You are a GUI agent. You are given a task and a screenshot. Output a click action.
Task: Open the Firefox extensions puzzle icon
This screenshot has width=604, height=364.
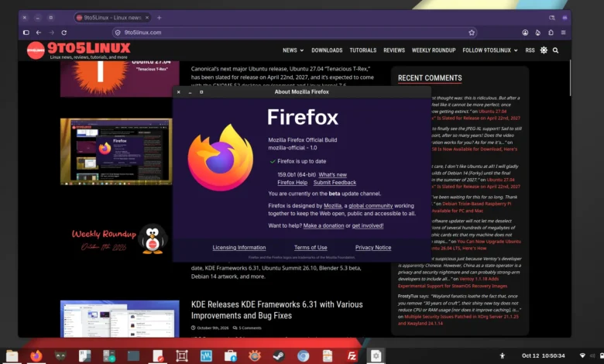click(x=551, y=33)
